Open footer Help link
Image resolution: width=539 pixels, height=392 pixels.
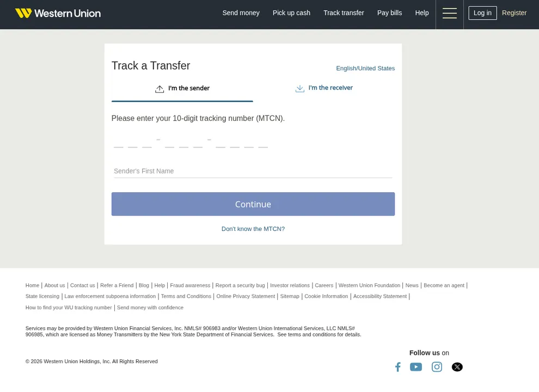[x=160, y=285]
